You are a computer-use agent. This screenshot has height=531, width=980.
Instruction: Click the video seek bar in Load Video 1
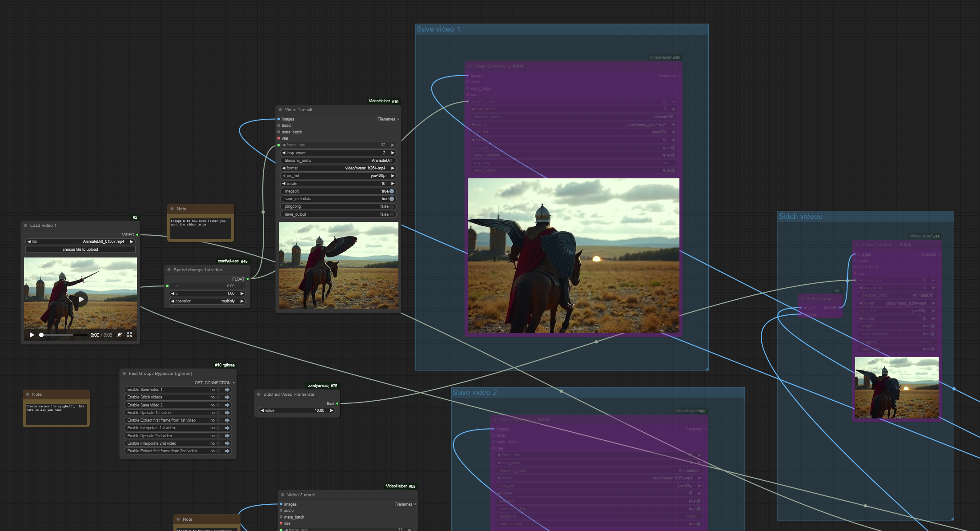coord(62,335)
